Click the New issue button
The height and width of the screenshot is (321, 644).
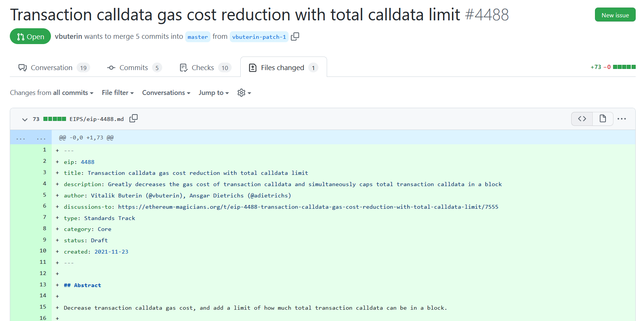point(615,15)
